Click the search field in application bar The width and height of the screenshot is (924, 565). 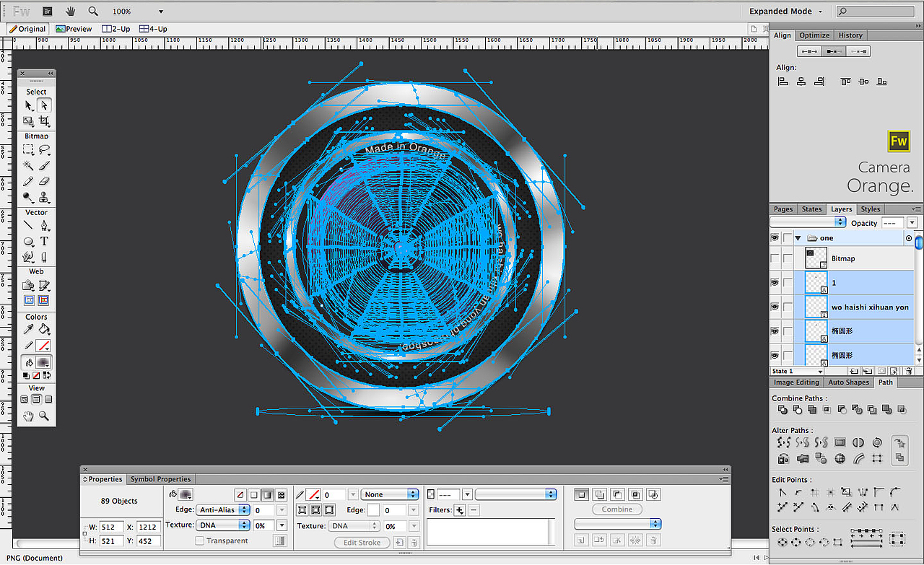875,12
